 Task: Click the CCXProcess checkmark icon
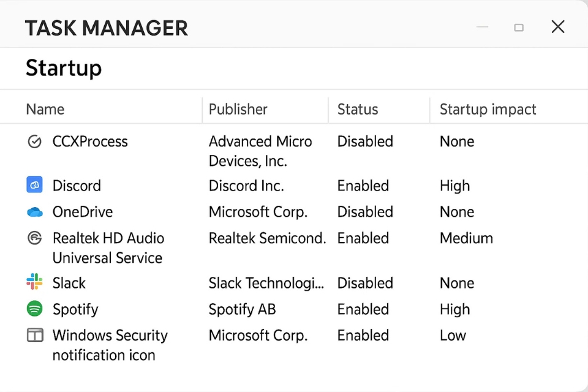point(35,141)
